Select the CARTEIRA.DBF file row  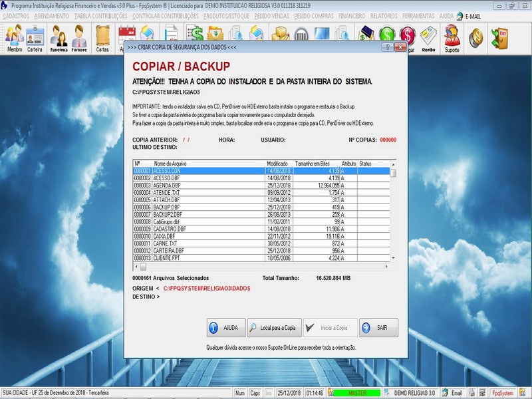(x=261, y=251)
